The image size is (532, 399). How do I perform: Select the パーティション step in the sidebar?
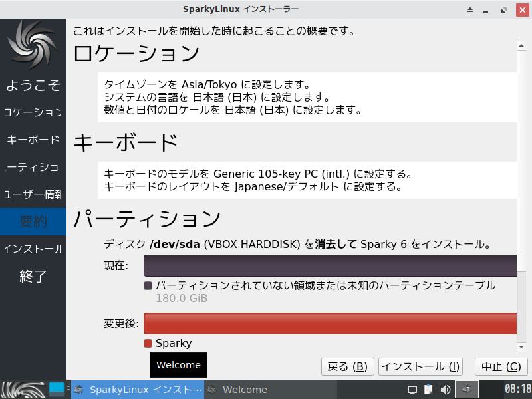[33, 167]
